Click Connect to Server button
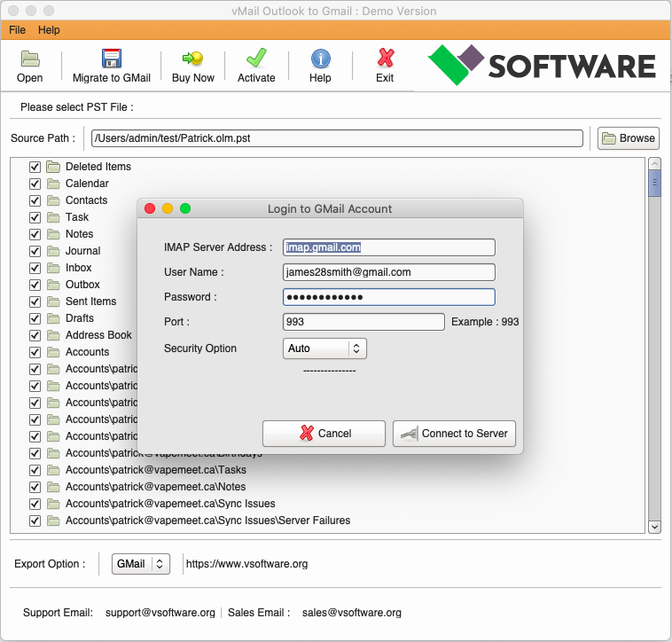The width and height of the screenshot is (672, 642). (x=454, y=434)
